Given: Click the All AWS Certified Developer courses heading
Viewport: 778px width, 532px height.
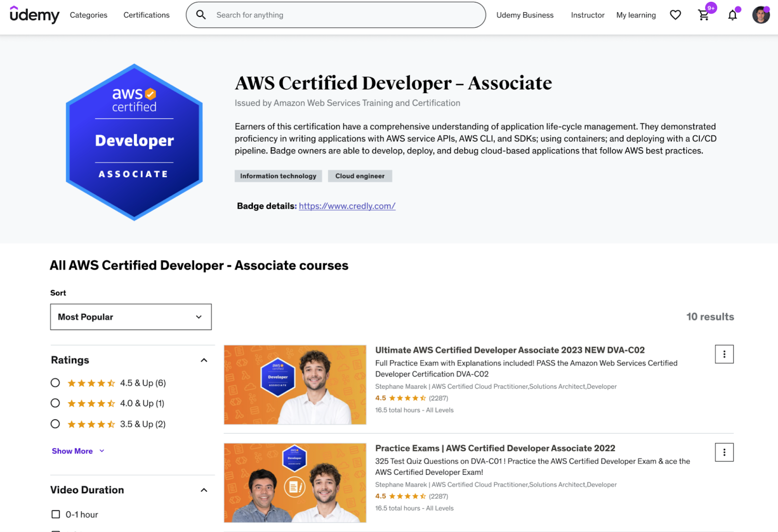Looking at the screenshot, I should click(x=199, y=265).
